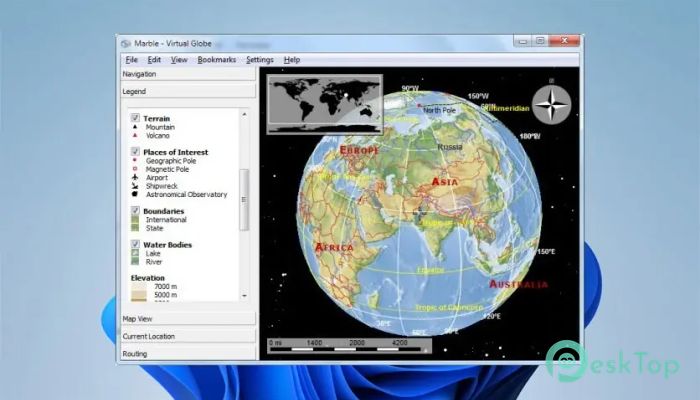Open the Routing tab
Viewport: 700px width, 400px height.
188,354
